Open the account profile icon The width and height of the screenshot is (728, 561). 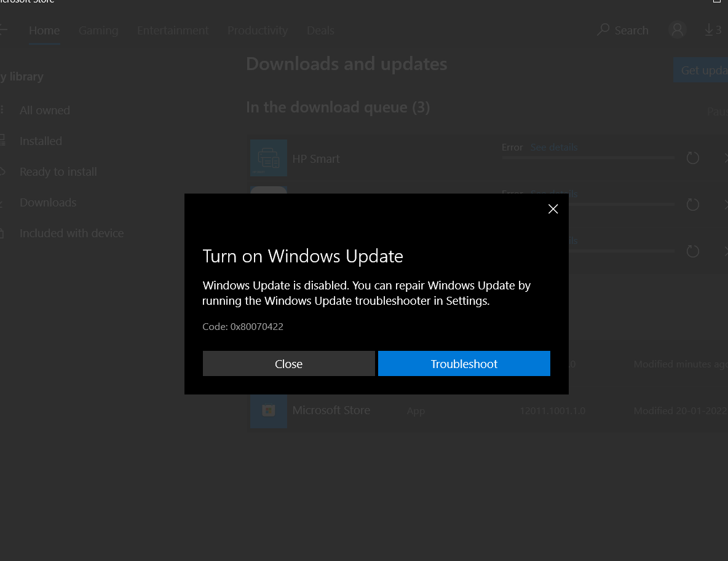[677, 29]
